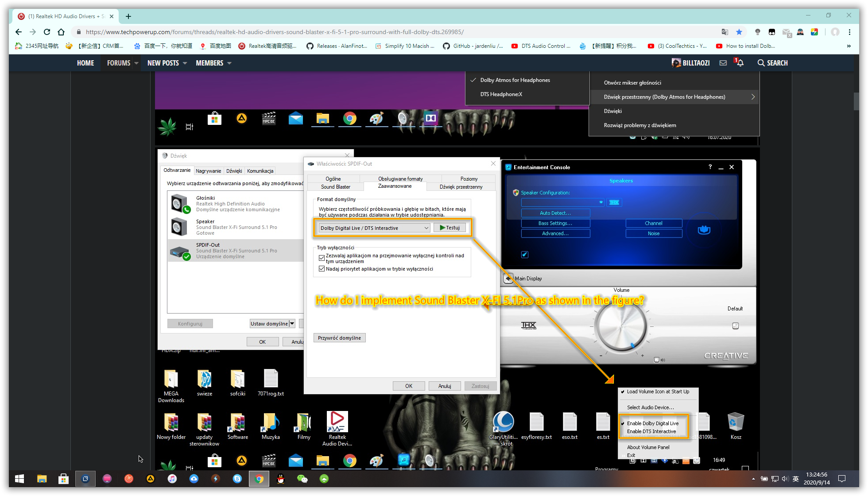Viewport: 868px width, 496px height.
Task: Click the Creative Volume knob
Action: [621, 326]
